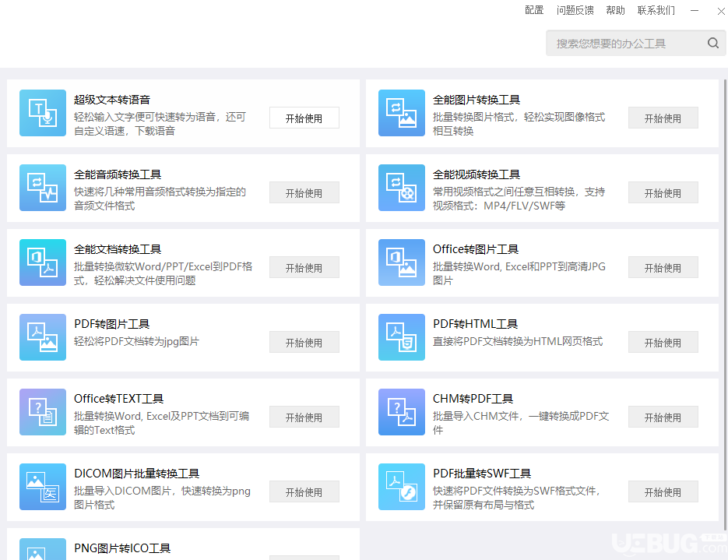Launch PDF转图片工具 via 开始使用
Viewport: 728px width, 560px height.
[304, 342]
